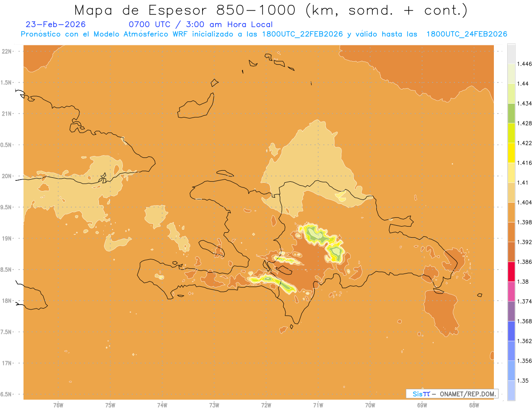Image resolution: width=532 pixels, height=411 pixels.
Task: Click the colorbar value 1.35
Action: 523,380
